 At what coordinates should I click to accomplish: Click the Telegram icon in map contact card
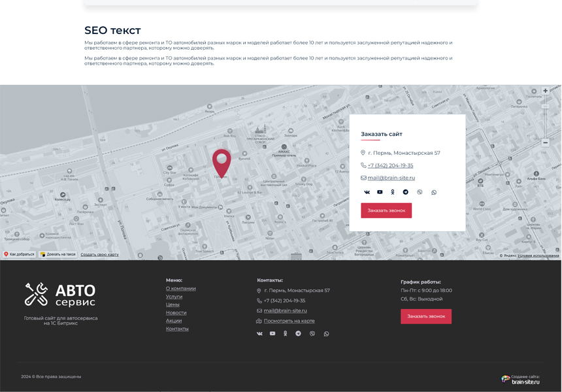point(406,192)
